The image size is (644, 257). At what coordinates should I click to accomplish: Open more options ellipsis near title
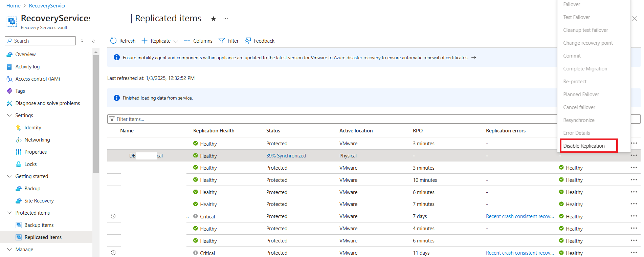point(226,19)
